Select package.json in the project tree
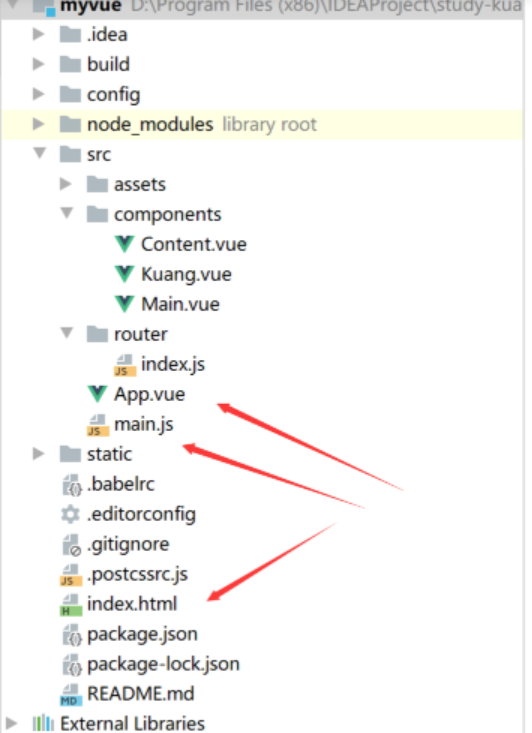This screenshot has height=733, width=532. 142,635
